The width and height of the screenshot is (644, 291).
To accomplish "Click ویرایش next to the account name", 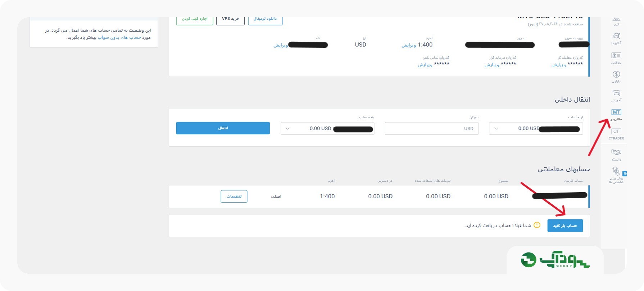I will [281, 45].
